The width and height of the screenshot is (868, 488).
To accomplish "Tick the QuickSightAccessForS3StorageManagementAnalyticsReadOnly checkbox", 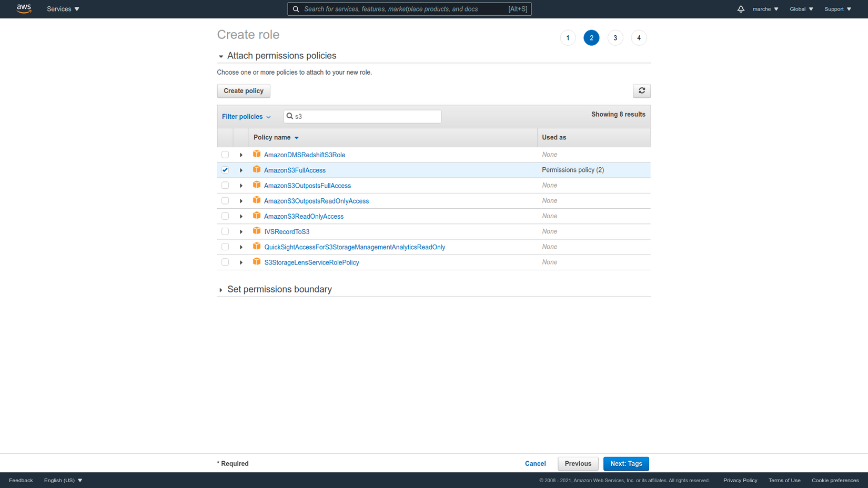I will (x=225, y=247).
